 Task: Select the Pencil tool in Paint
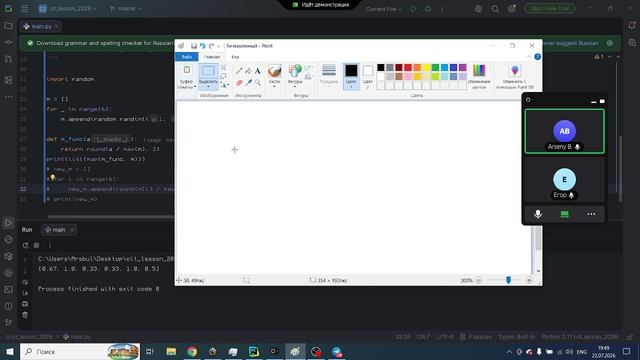[239, 71]
